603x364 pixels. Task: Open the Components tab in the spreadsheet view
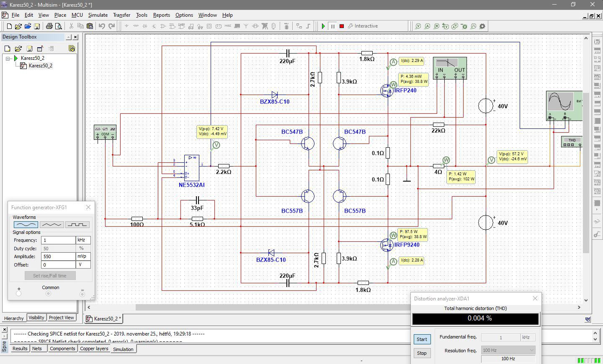[x=62, y=349]
